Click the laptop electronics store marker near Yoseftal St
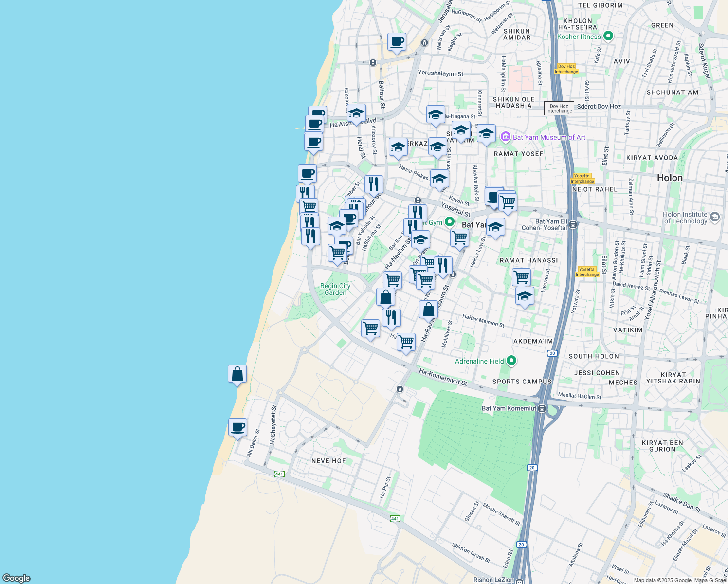Viewport: 728px width, 584px height. click(x=494, y=196)
